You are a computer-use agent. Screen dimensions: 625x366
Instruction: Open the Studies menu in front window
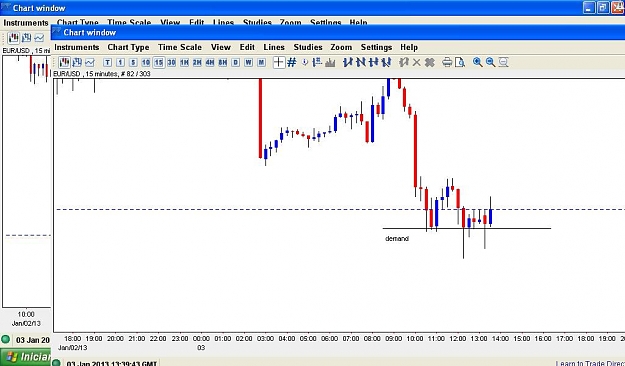point(308,47)
